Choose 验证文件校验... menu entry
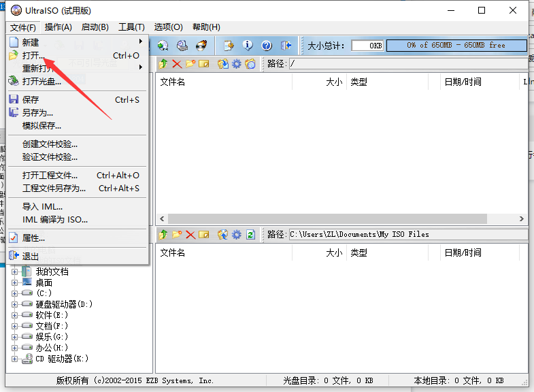Screen dimensions: 534x392 point(78,157)
